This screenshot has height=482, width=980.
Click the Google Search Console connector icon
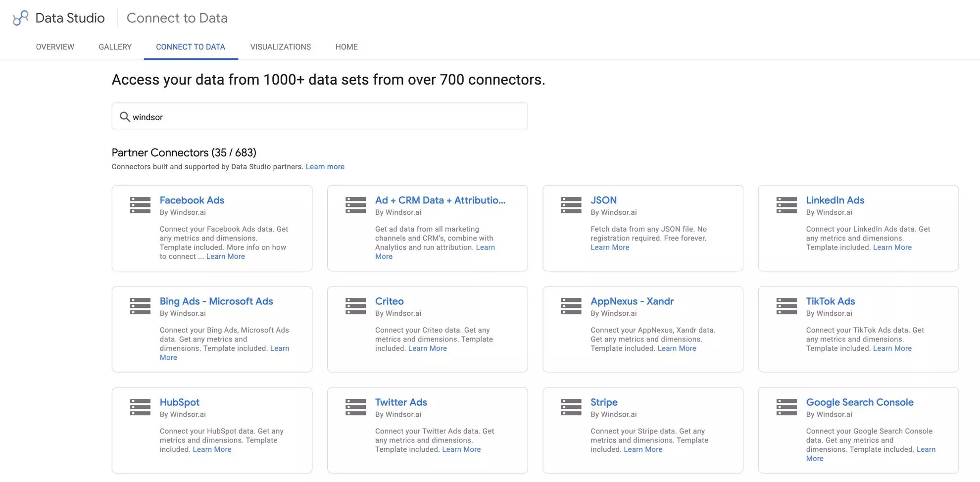786,407
